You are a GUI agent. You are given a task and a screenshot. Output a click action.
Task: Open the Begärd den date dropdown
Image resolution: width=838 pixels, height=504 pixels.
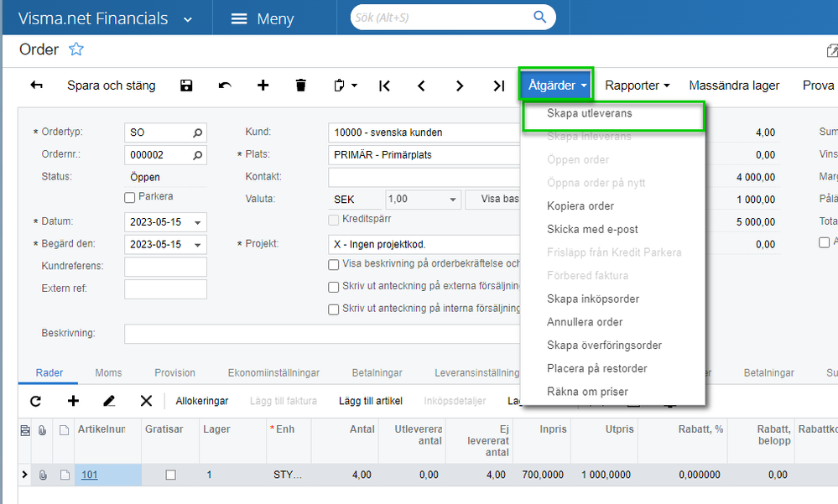tap(198, 245)
